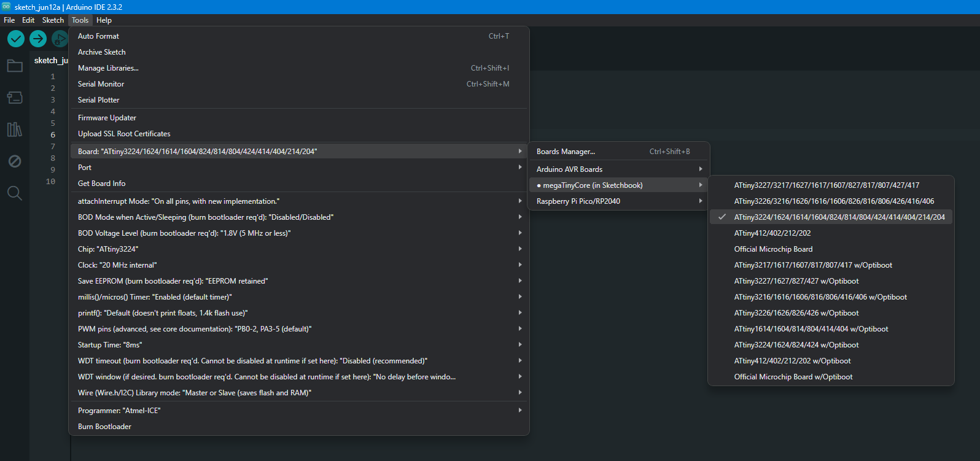980x461 pixels.
Task: Select Official Microchip Board w/Optiboot
Action: coord(831,377)
